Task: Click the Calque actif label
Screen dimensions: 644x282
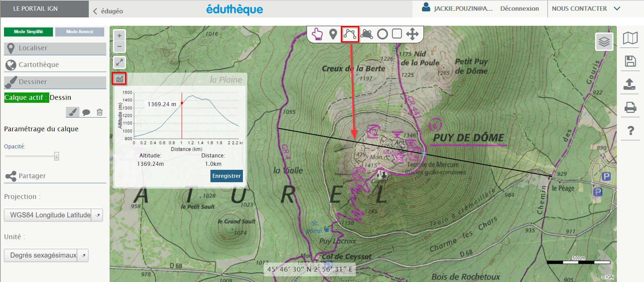Action: point(26,97)
